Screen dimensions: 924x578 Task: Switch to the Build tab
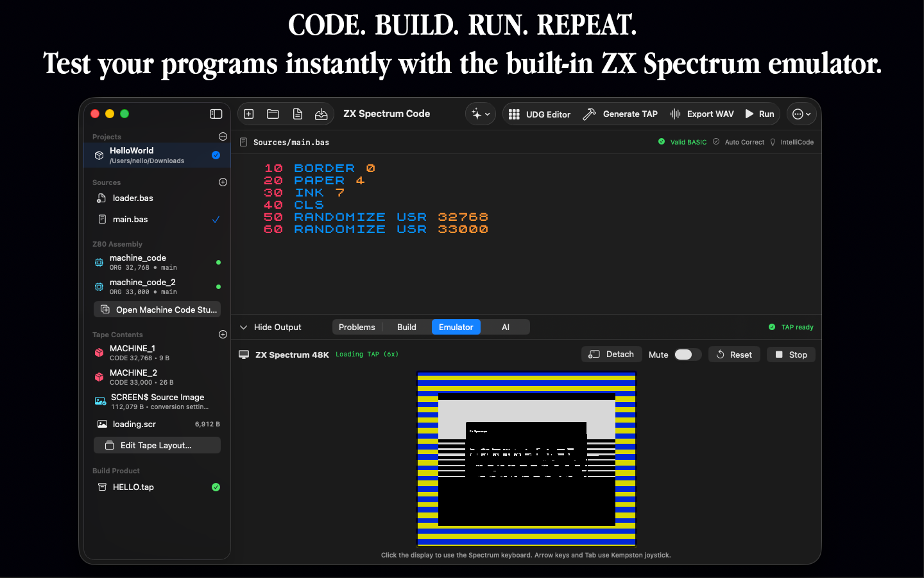pos(407,327)
